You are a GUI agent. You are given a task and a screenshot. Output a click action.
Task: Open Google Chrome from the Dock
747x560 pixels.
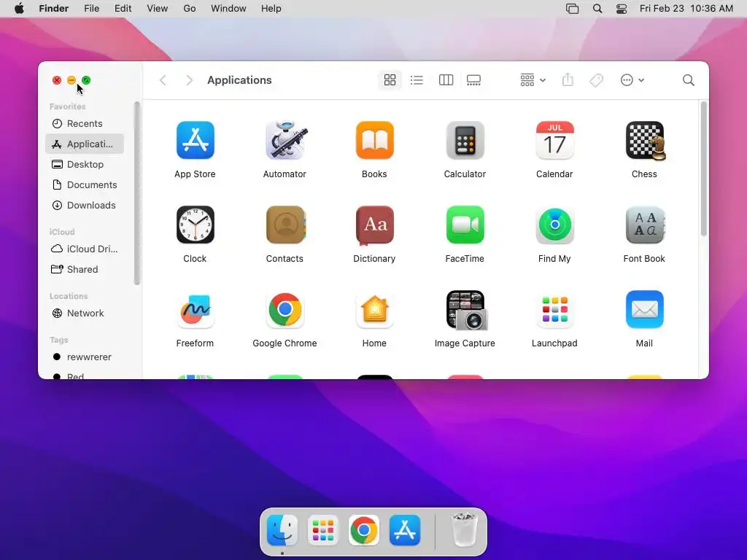364,530
